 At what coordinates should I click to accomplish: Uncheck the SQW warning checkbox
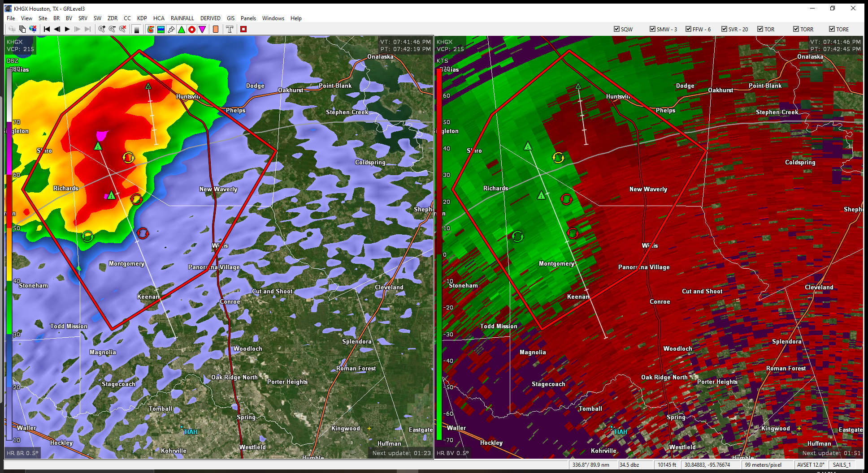pyautogui.click(x=616, y=29)
